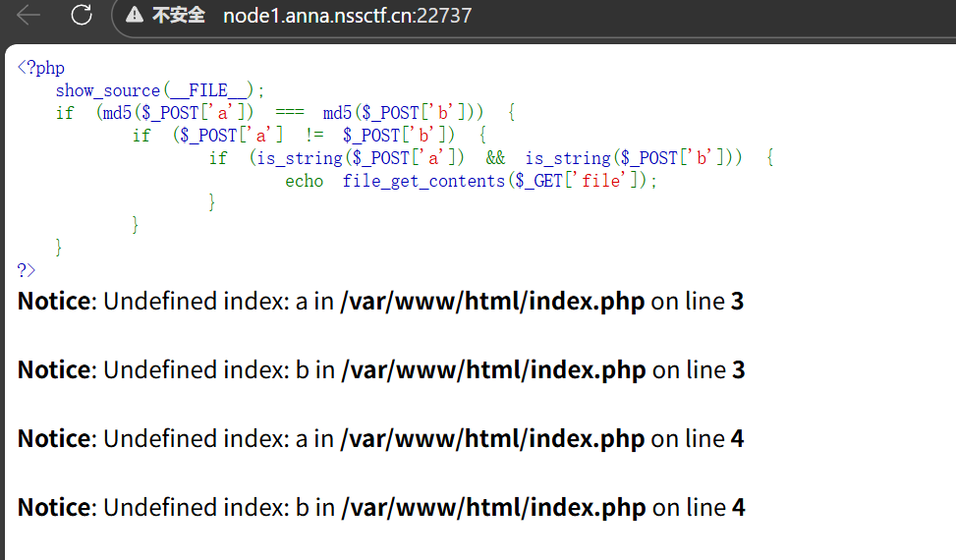Click the index.php path in first notice
The image size is (956, 560).
[x=492, y=302]
